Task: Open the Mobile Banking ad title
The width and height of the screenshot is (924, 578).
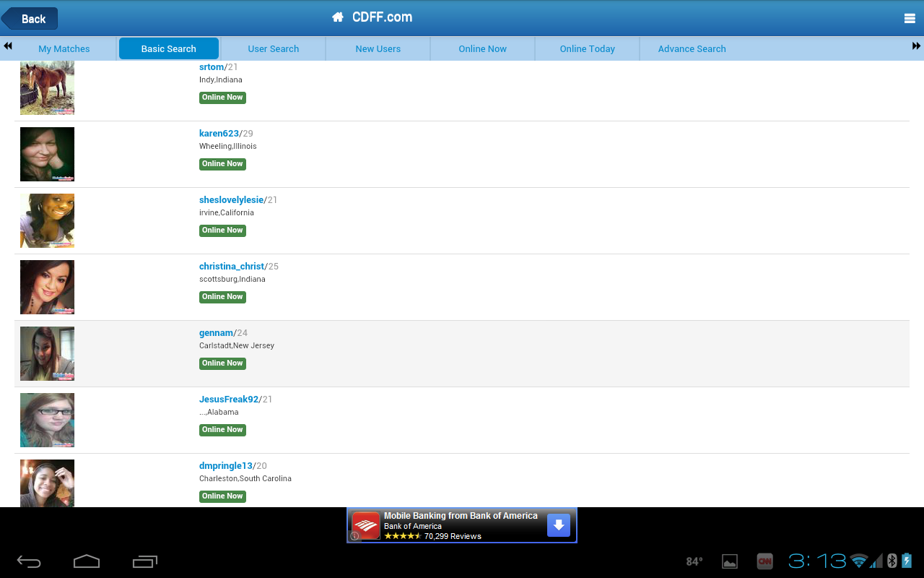Action: pos(461,516)
